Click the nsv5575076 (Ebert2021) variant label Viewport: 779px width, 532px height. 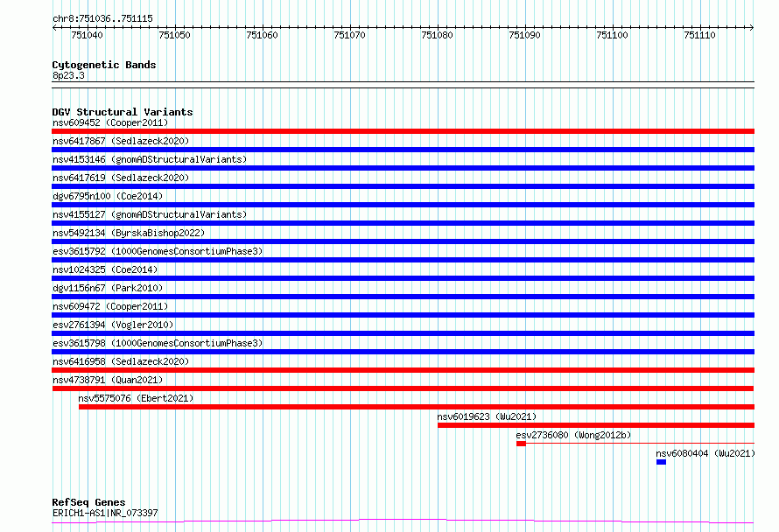coord(136,398)
